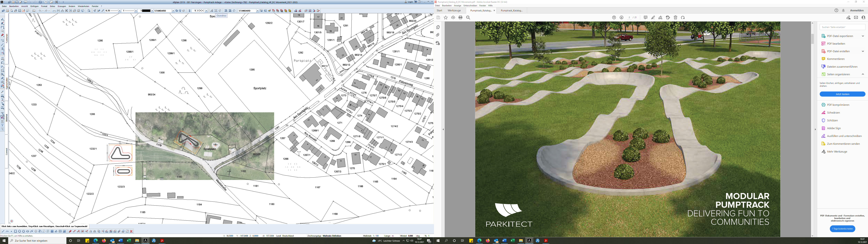Click the notification bell icon in Acrobat
Viewport: 868px width, 244px height.
[843, 11]
